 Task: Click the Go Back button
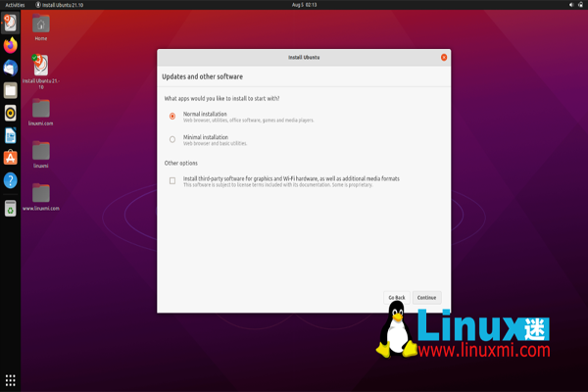[397, 298]
